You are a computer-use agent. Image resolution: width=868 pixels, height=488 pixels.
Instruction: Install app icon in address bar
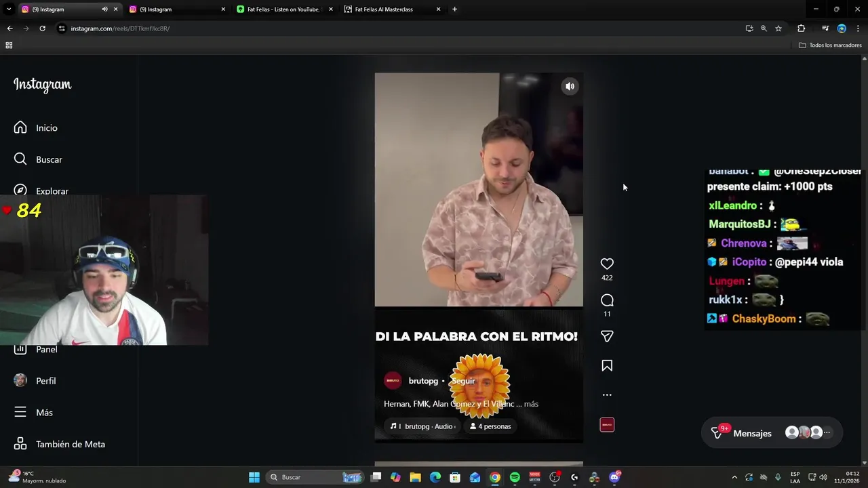coord(749,28)
